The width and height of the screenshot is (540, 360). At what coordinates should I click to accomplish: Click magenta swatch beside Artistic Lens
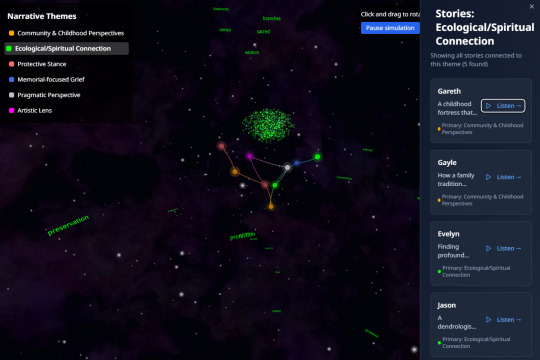[x=11, y=111]
